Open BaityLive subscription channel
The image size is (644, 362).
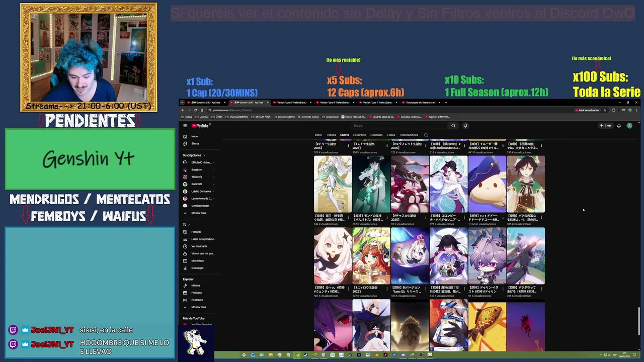pos(198,169)
